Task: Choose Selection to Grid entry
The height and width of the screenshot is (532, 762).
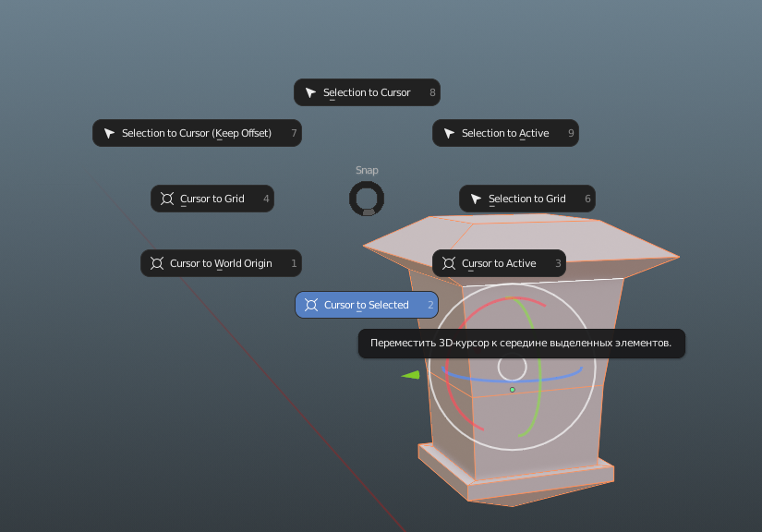Action: coord(527,199)
